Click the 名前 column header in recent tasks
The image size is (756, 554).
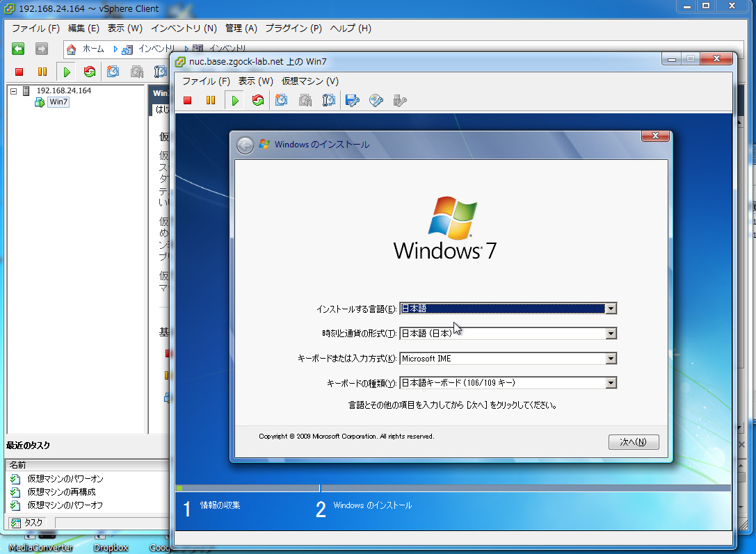point(18,465)
